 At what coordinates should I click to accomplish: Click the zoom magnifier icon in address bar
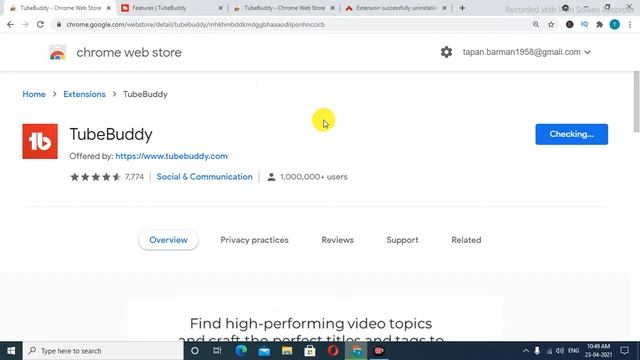[536, 24]
